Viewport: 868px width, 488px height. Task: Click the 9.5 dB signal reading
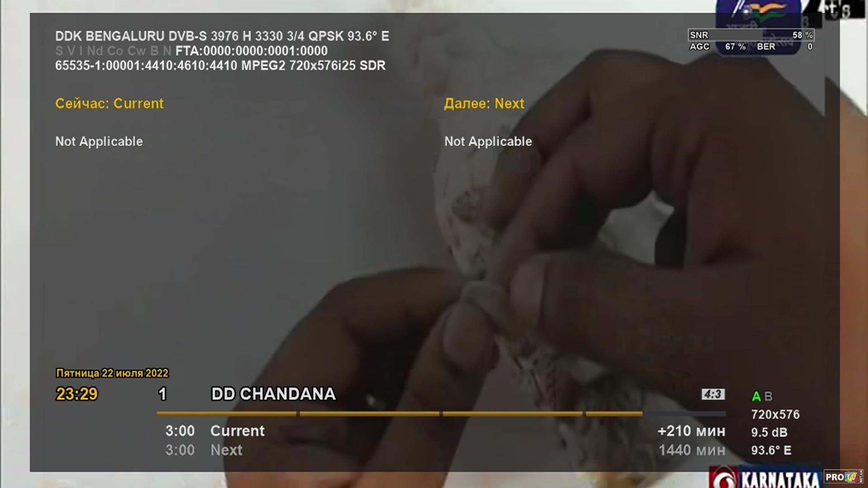pos(769,432)
